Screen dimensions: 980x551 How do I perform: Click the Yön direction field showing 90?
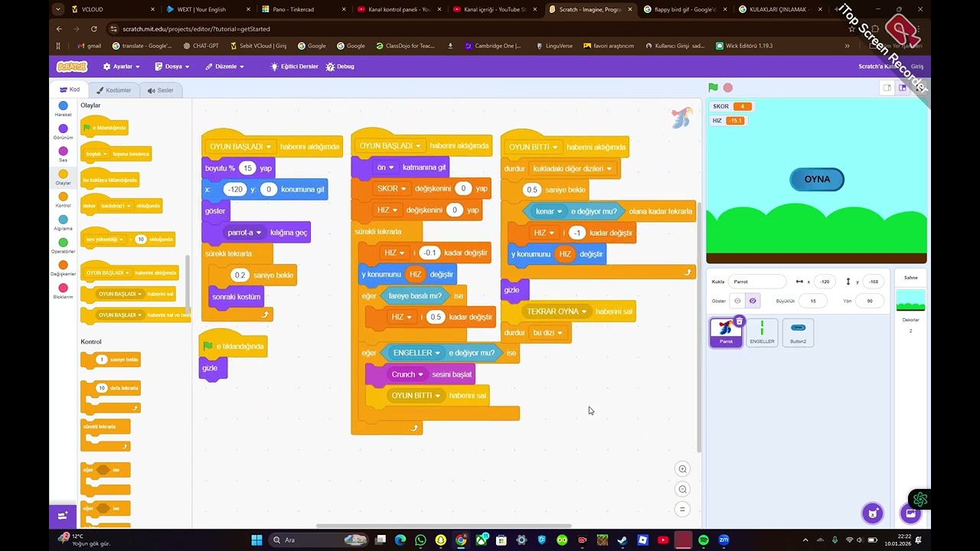click(x=869, y=301)
